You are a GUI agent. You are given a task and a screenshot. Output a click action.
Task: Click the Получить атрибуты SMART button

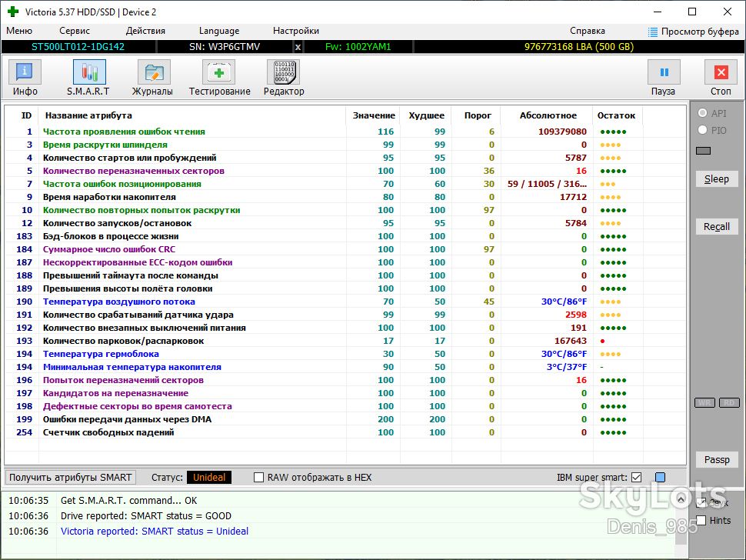71,477
